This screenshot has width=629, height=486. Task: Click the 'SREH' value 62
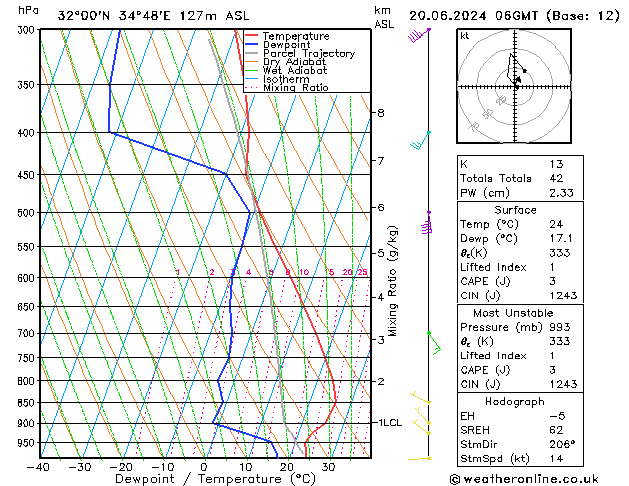tap(556, 430)
